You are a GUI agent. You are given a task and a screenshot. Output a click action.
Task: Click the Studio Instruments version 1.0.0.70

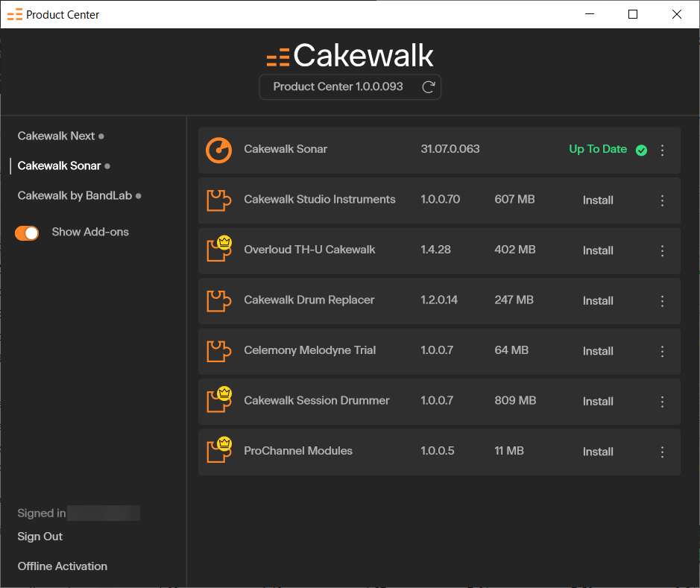click(x=440, y=200)
